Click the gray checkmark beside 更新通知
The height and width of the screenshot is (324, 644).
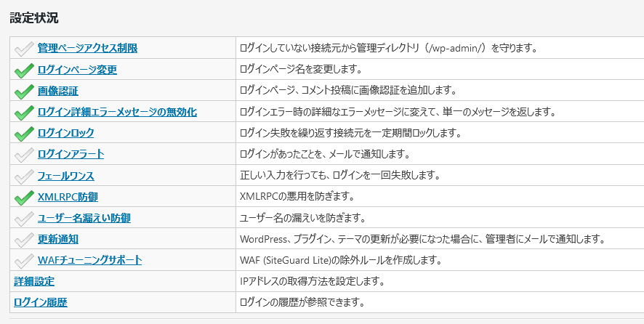coord(24,240)
